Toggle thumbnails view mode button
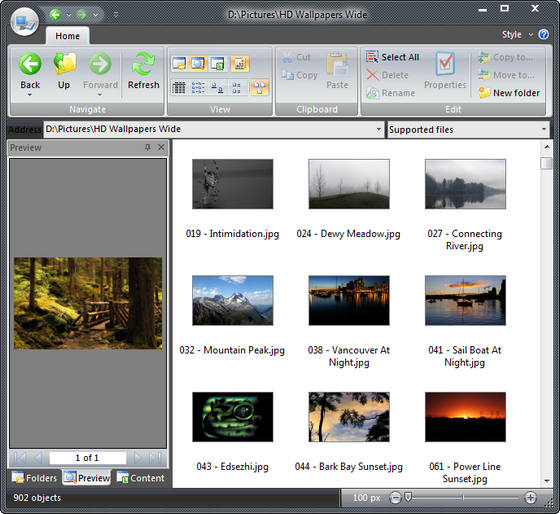Screen dimensions: 560x514 259,87
